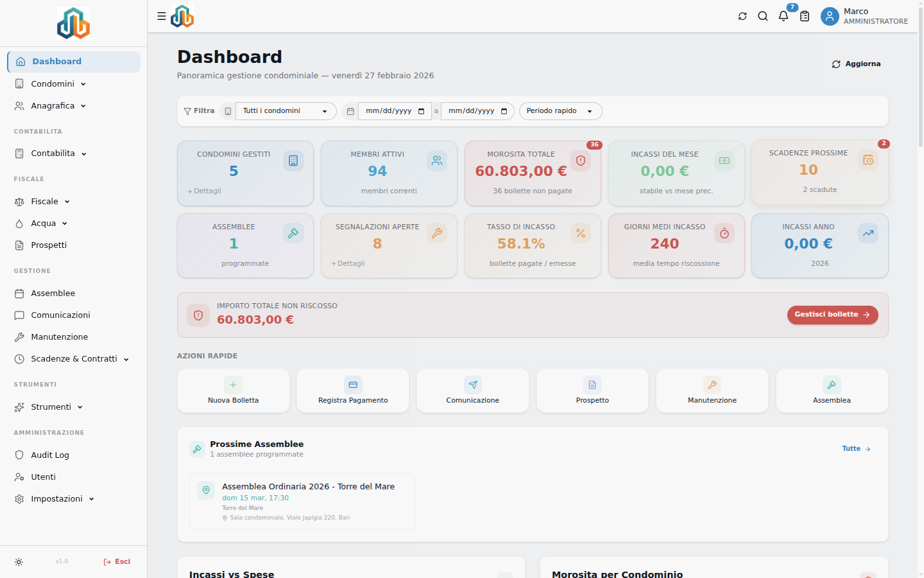Image resolution: width=924 pixels, height=578 pixels.
Task: Expand the Contabilita sidebar menu
Action: click(74, 153)
